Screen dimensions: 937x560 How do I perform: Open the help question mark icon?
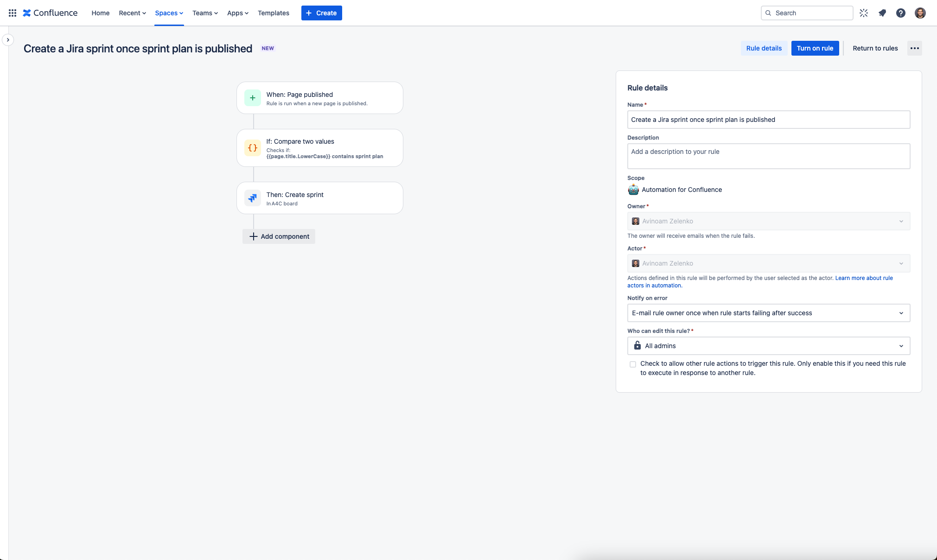(901, 13)
